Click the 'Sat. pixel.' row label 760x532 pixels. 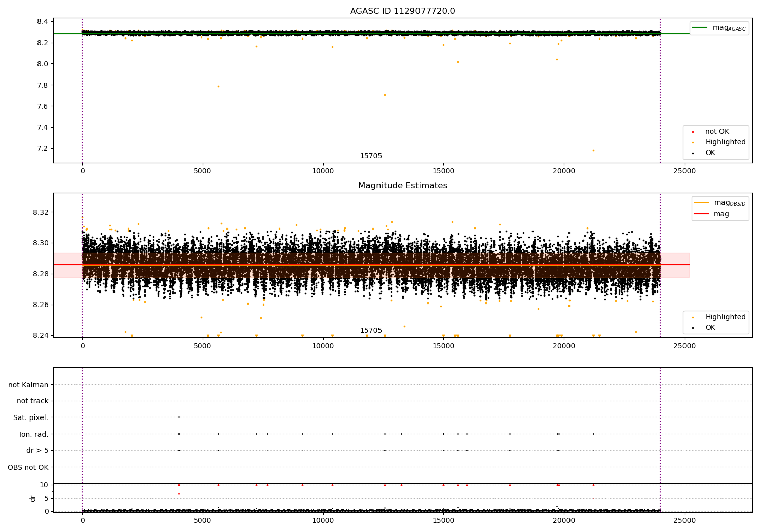point(30,417)
